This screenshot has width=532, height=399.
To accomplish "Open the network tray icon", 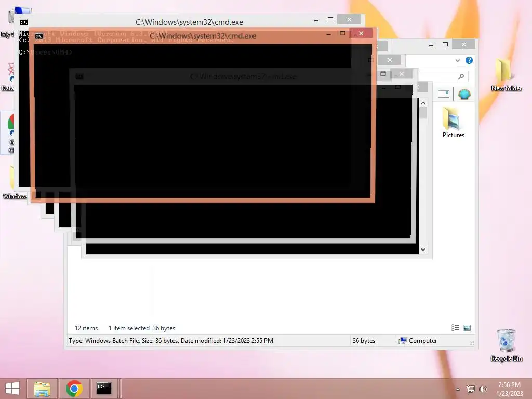I will [x=471, y=389].
